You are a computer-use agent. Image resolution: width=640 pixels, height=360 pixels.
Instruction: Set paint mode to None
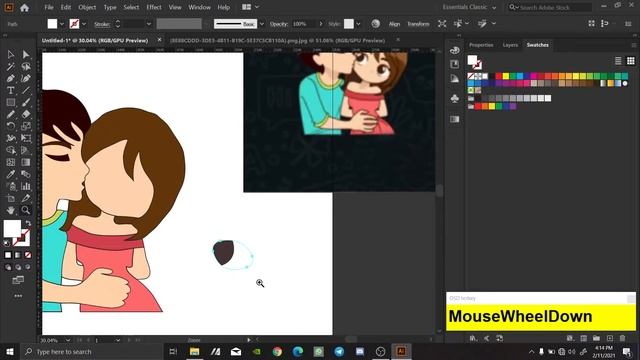point(28,255)
